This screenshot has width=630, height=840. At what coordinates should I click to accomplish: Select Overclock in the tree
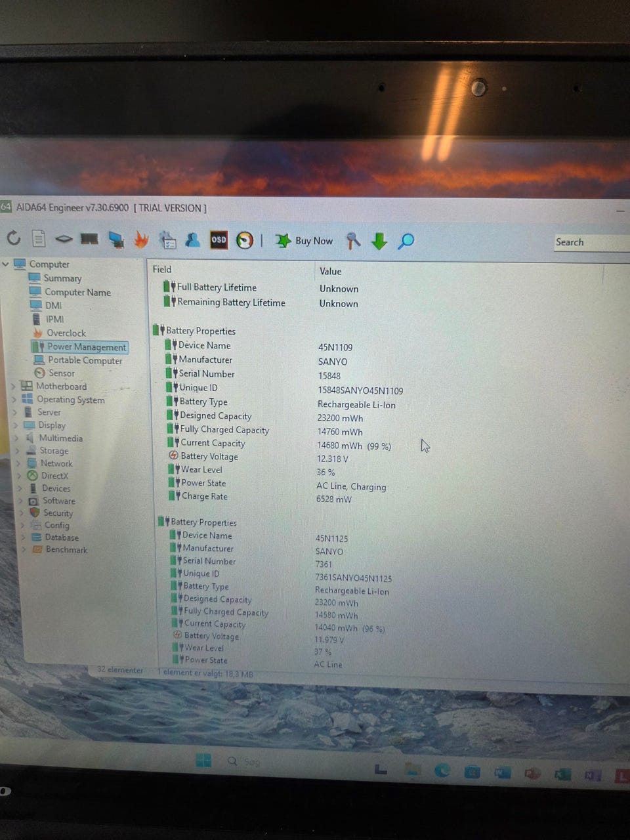click(66, 333)
